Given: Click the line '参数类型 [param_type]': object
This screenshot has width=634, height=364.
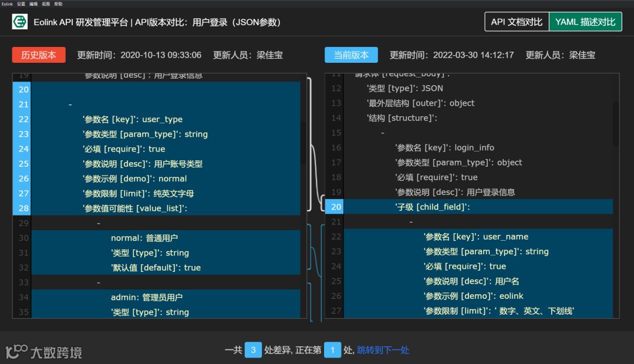Looking at the screenshot, I should click(458, 162).
